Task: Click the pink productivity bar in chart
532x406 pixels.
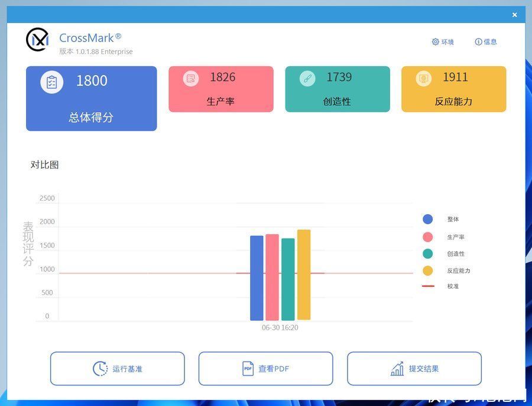Action: [x=272, y=277]
